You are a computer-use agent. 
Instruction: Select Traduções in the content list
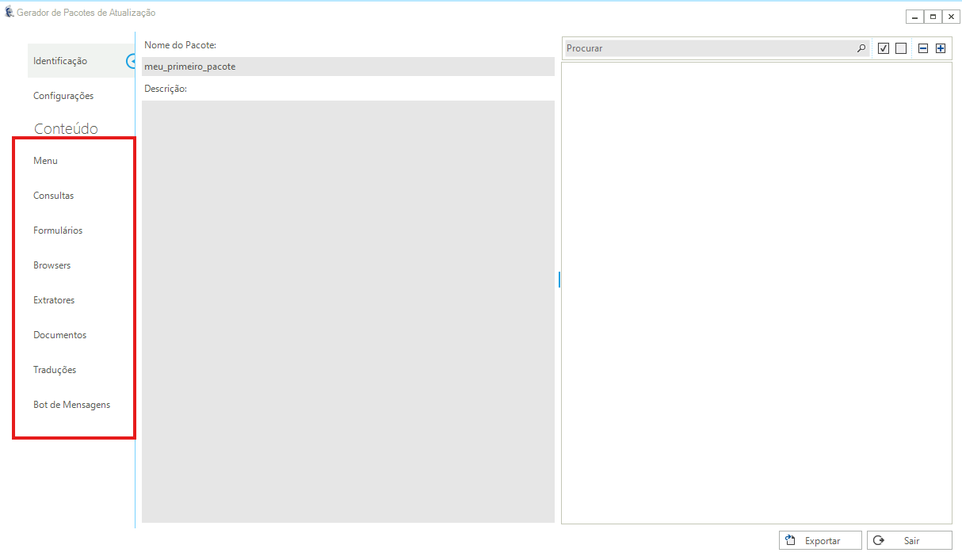click(55, 370)
